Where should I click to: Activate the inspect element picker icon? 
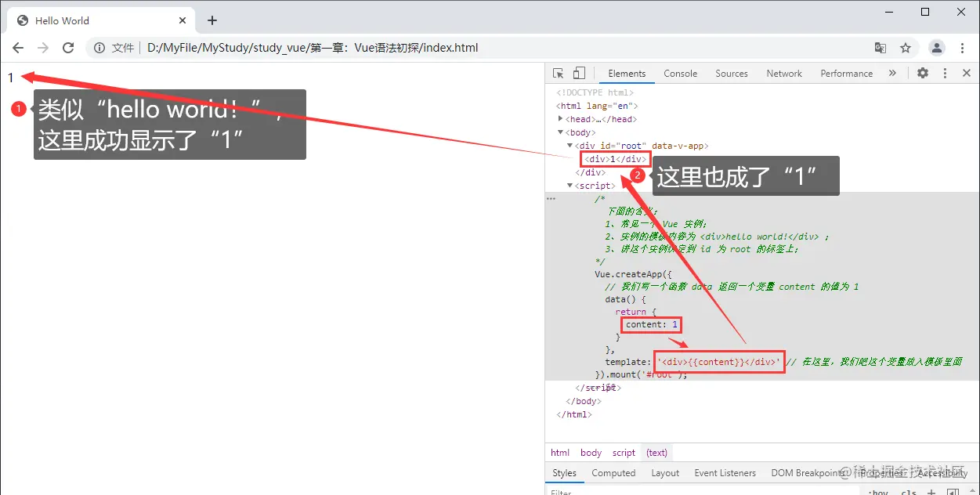pyautogui.click(x=559, y=73)
